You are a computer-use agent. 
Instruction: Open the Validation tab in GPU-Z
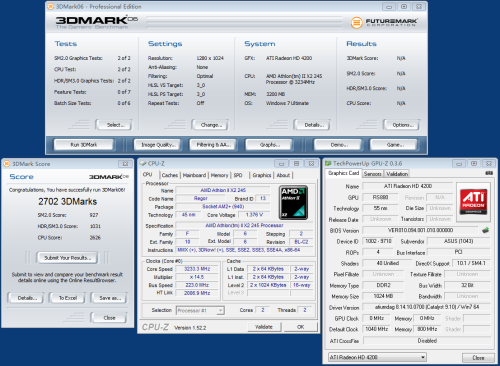click(397, 174)
